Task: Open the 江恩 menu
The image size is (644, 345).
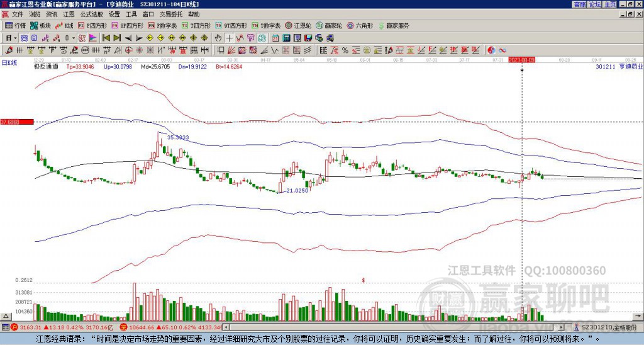Action: [x=69, y=14]
